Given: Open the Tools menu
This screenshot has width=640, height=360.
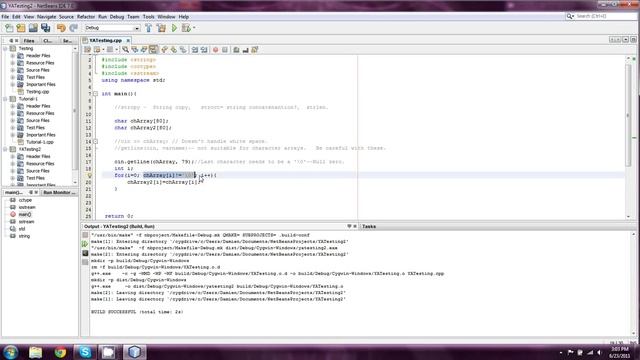Looking at the screenshot, I should pyautogui.click(x=148, y=17).
